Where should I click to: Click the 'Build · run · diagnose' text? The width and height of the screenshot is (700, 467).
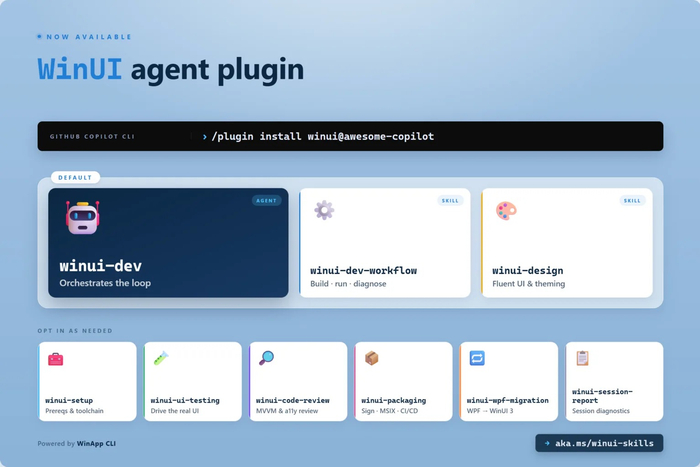coord(348,284)
